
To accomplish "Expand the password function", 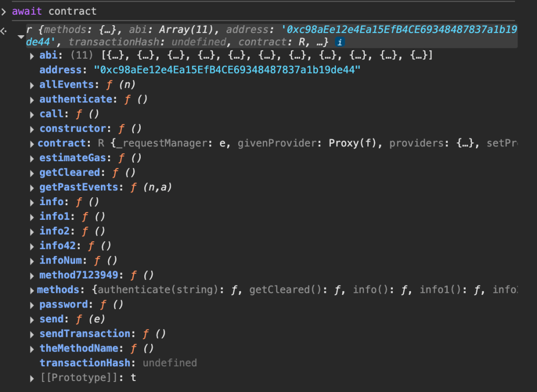I will pyautogui.click(x=33, y=305).
